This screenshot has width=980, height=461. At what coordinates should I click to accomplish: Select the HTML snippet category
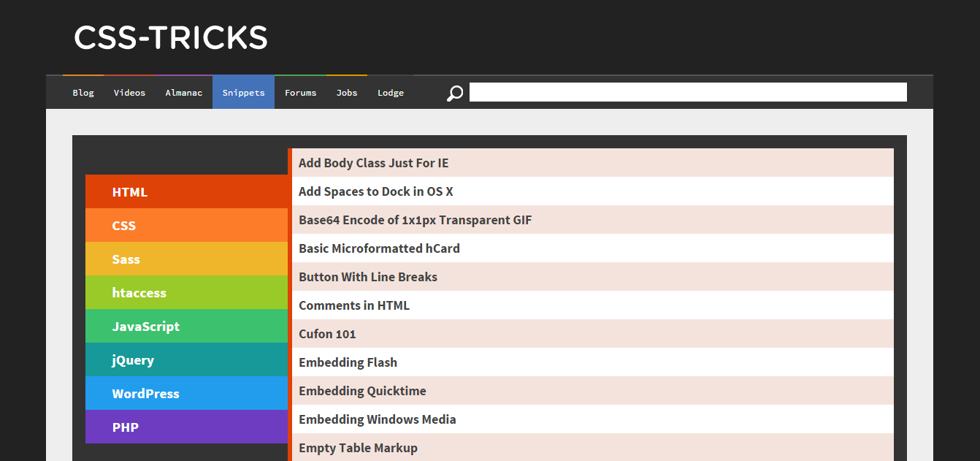pyautogui.click(x=188, y=191)
